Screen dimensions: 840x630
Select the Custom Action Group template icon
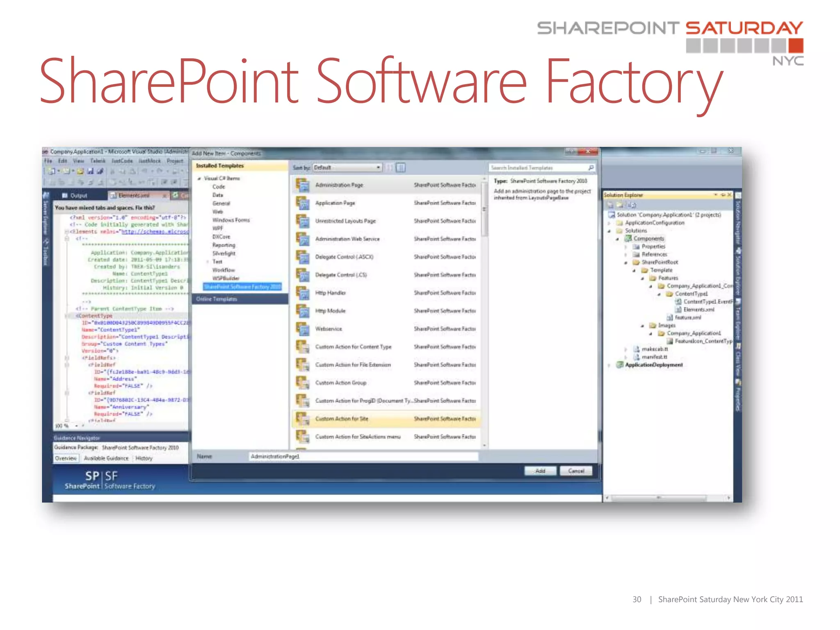(x=303, y=383)
